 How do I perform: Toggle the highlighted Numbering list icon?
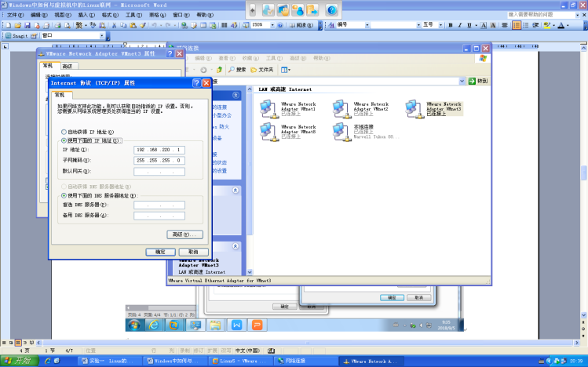pyautogui.click(x=517, y=25)
